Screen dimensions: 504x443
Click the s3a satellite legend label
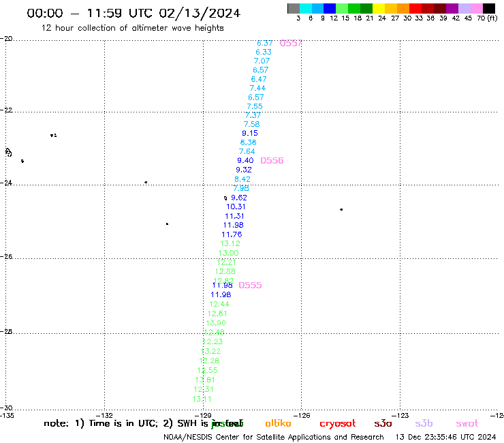(x=383, y=423)
